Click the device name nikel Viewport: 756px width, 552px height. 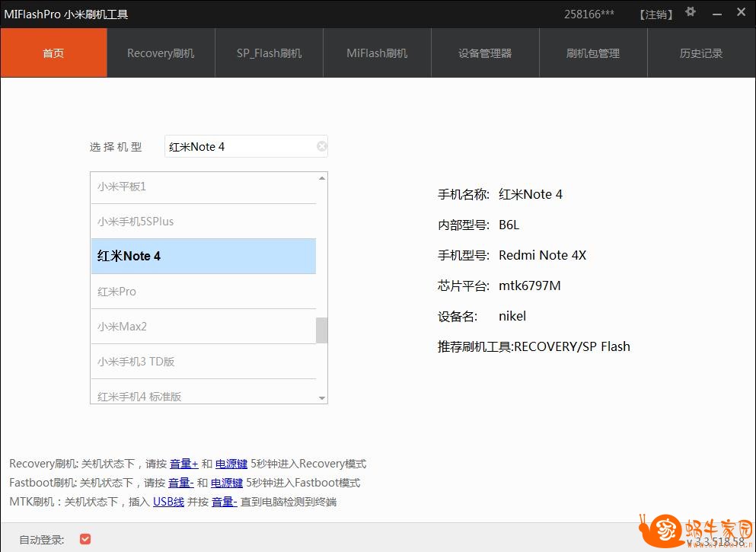pyautogui.click(x=512, y=316)
